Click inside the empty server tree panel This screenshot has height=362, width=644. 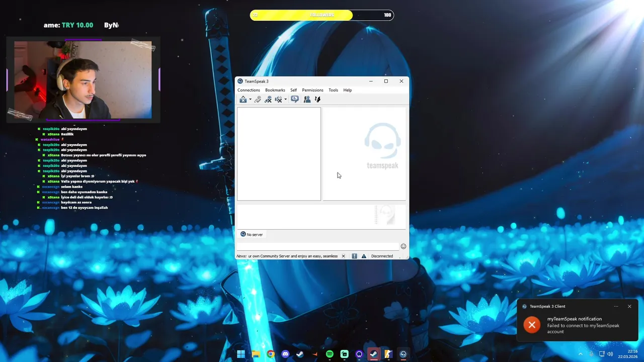[279, 154]
